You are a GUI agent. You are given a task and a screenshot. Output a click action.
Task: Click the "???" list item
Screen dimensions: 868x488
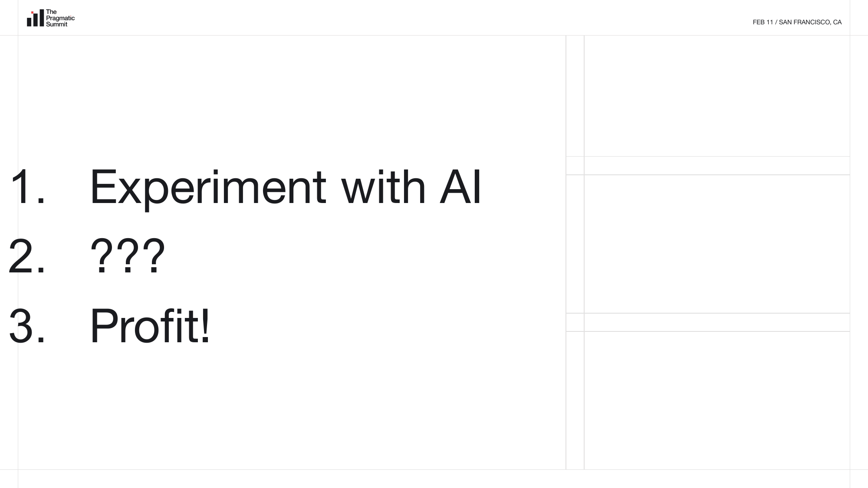tap(128, 256)
